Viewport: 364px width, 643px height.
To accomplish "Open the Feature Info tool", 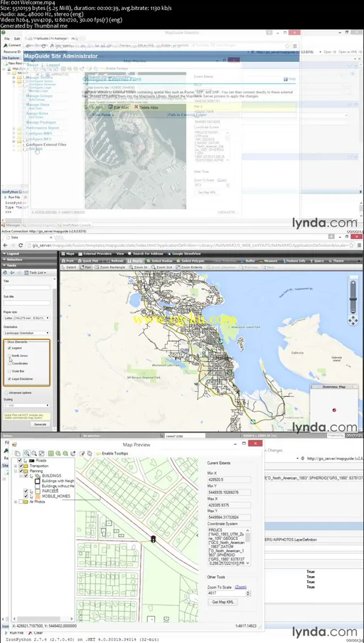I will [x=294, y=261].
